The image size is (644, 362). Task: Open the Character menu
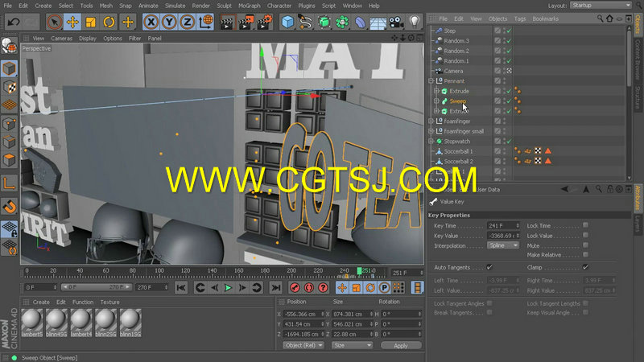279,6
